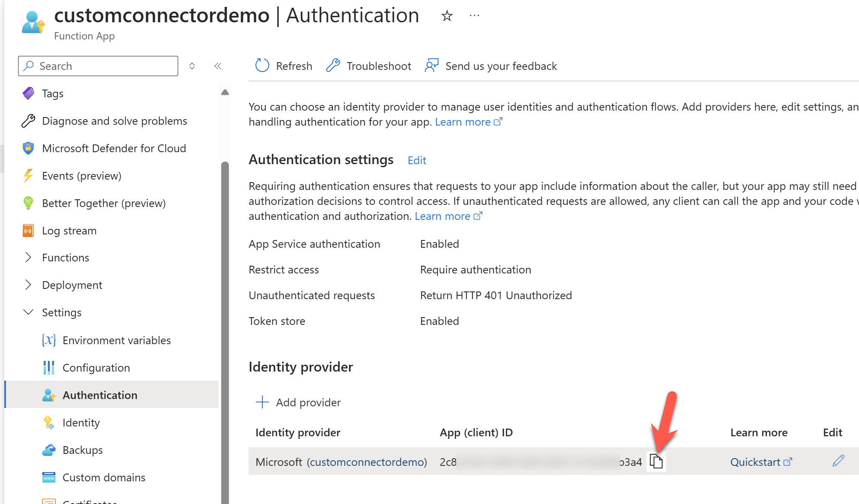This screenshot has width=859, height=504.
Task: Refresh the Authentication page
Action: tap(283, 66)
